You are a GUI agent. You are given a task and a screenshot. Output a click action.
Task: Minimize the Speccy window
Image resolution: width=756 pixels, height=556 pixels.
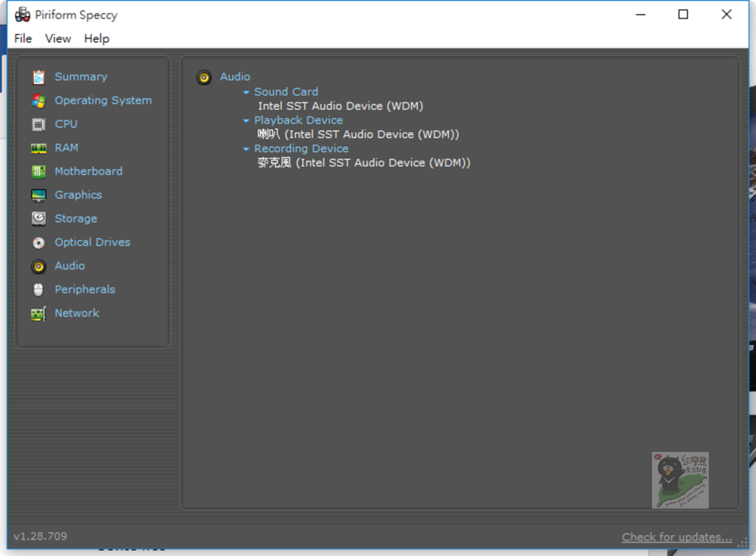pyautogui.click(x=640, y=15)
